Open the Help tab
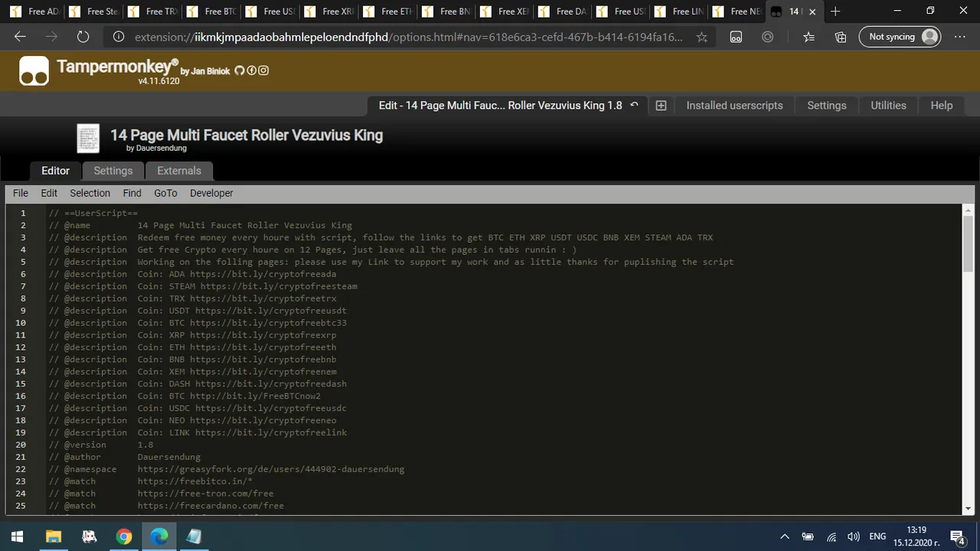Screen dimensions: 980x551 pyautogui.click(x=941, y=106)
